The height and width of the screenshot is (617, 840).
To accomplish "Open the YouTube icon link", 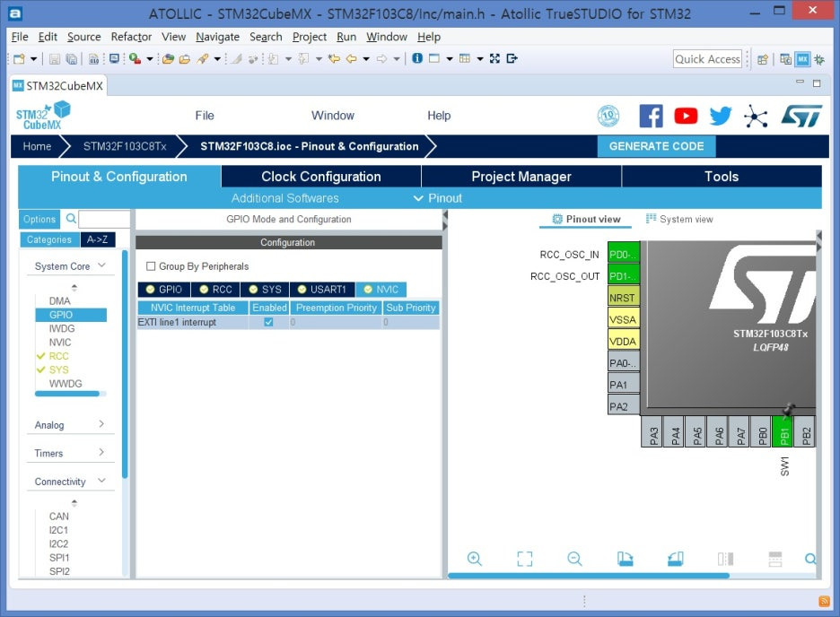I will tap(686, 116).
